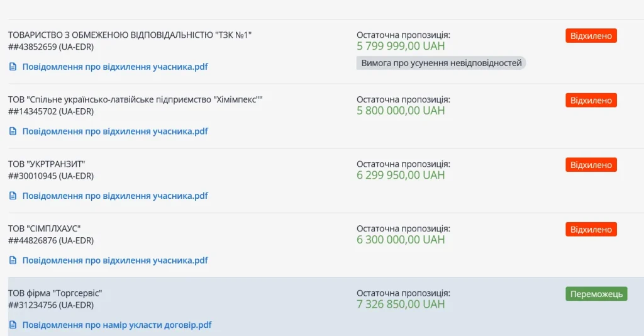Viewport: 644px width, 336px height.
Task: Open Торгсервіс contract intent notice PDF
Action: [117, 325]
